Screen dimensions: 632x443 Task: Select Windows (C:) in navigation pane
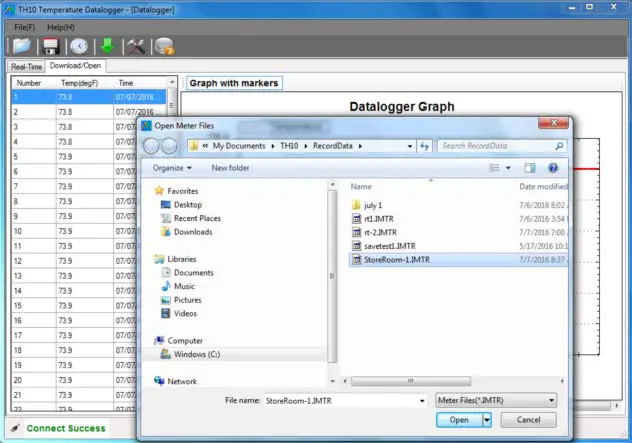196,354
